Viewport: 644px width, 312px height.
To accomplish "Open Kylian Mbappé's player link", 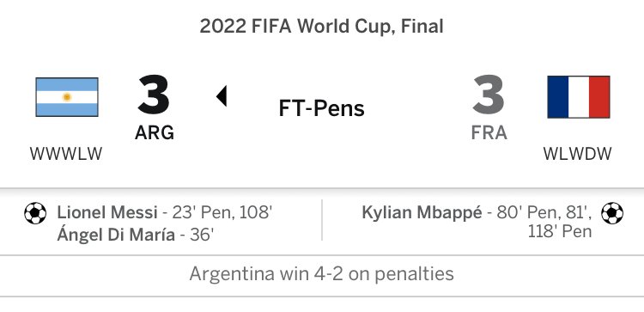I will pyautogui.click(x=422, y=213).
